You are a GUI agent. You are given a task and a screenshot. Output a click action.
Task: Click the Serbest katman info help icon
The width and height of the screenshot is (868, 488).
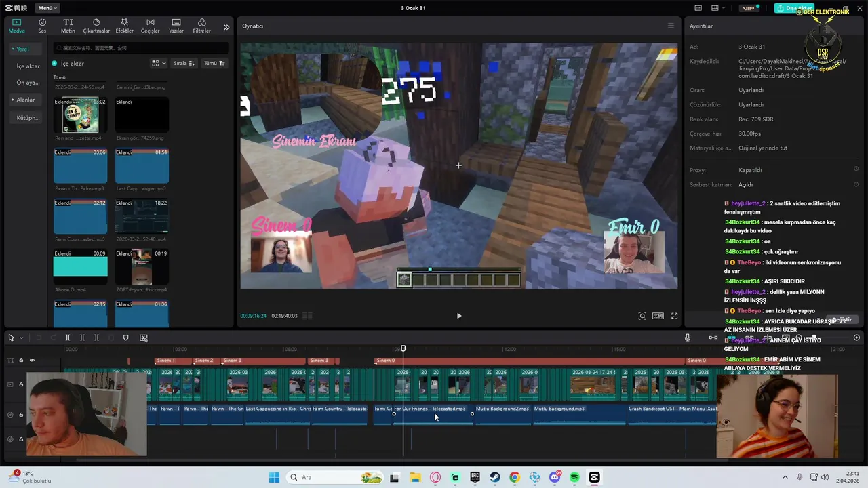point(856,184)
